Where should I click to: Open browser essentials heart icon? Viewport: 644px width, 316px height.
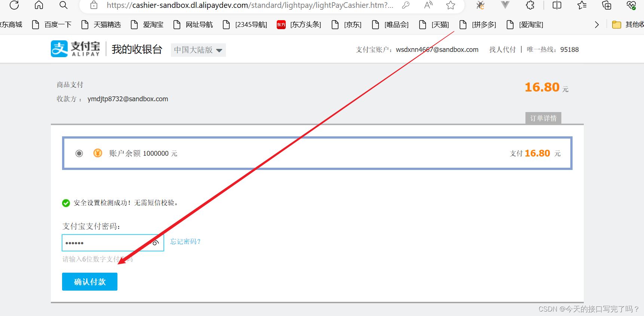(631, 5)
